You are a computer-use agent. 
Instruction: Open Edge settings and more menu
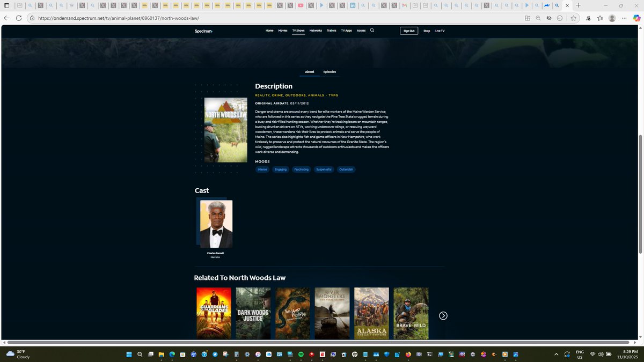(x=624, y=18)
